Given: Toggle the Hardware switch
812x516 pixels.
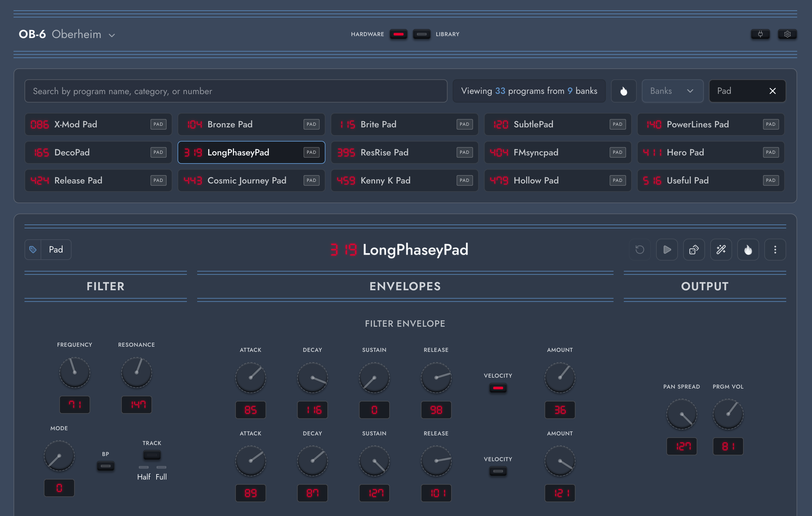Looking at the screenshot, I should pyautogui.click(x=398, y=34).
